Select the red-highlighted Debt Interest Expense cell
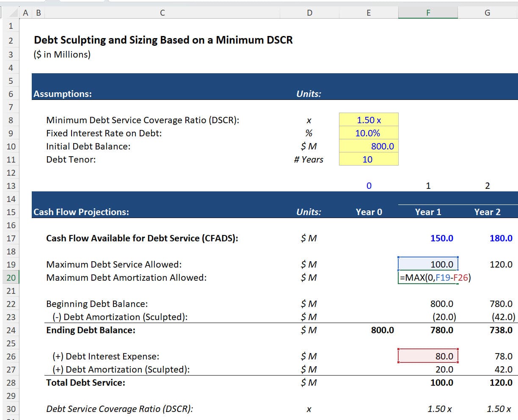This screenshot has height=420, width=518. 428,356
